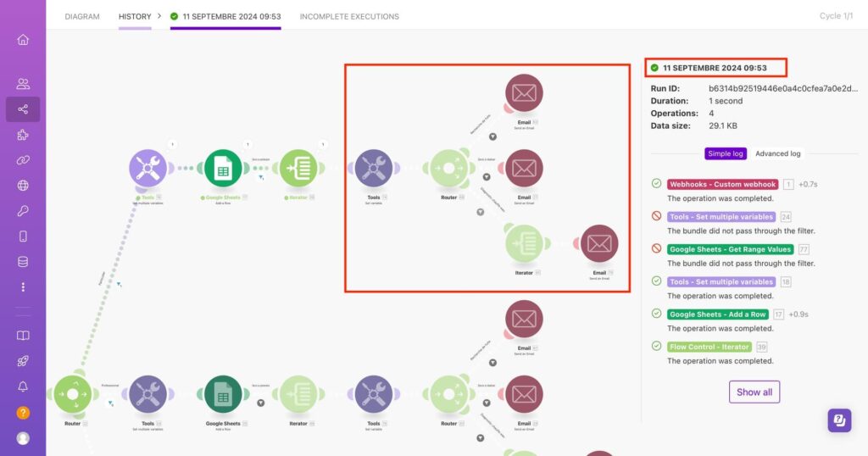The width and height of the screenshot is (868, 456).
Task: Open the topmost Email send module
Action: (524, 92)
